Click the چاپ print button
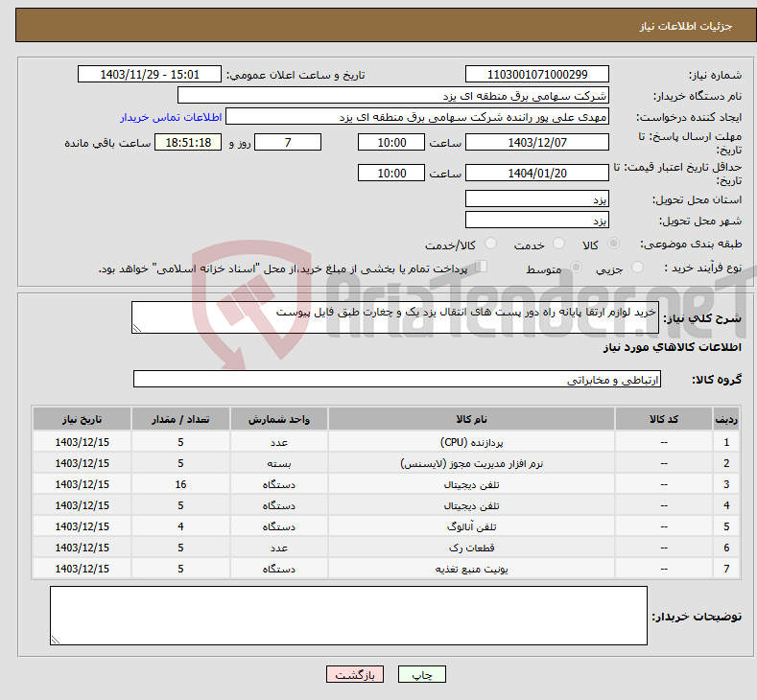Screen dimensions: 757x700 point(421,674)
